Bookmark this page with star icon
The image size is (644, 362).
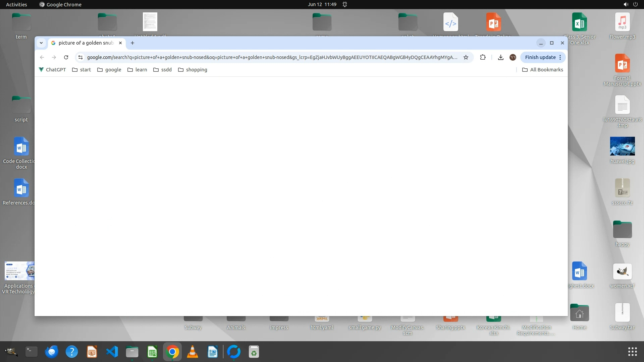(466, 57)
